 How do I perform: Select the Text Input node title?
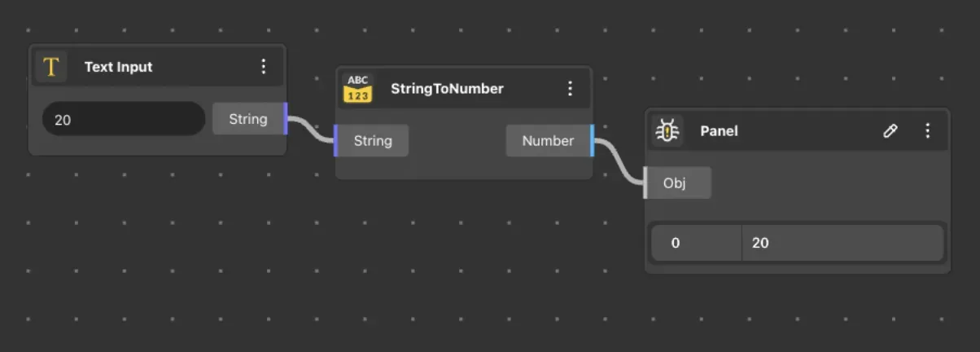[119, 67]
